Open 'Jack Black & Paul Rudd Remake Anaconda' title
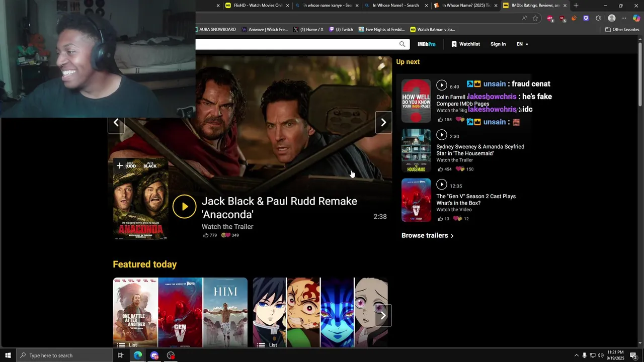This screenshot has height=362, width=644. [x=279, y=208]
